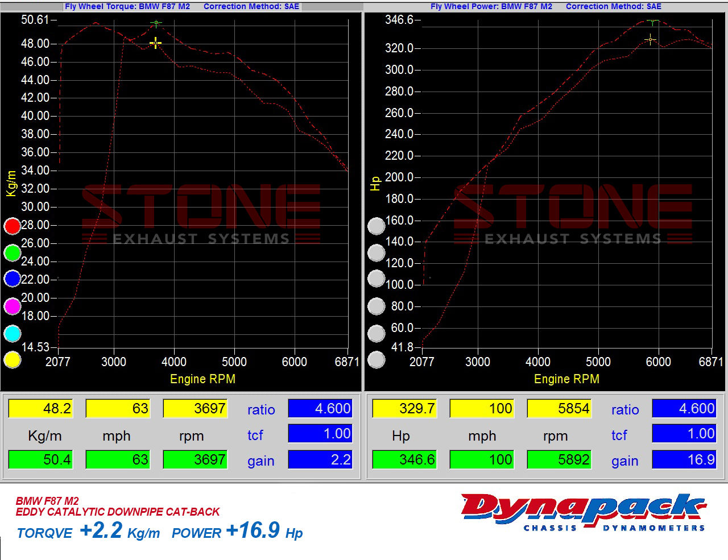Toggle the magenta run indicator on torque graph

[13, 306]
